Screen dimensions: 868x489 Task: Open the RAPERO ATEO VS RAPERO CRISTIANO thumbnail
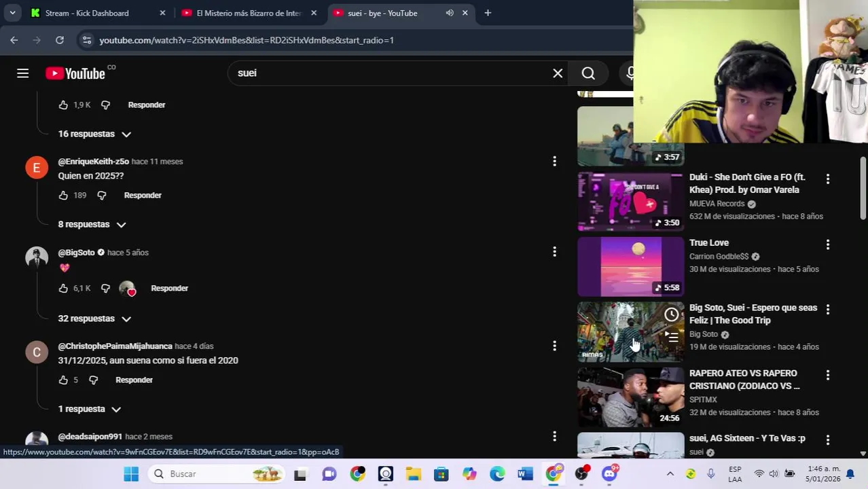point(630,397)
